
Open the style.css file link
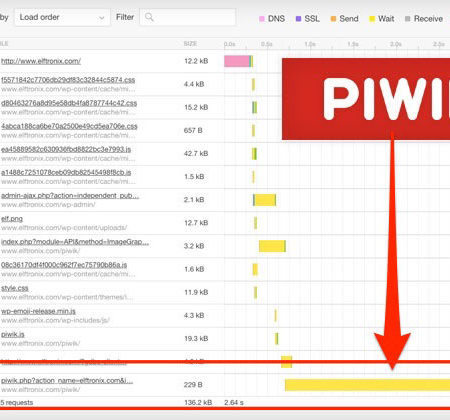point(15,288)
